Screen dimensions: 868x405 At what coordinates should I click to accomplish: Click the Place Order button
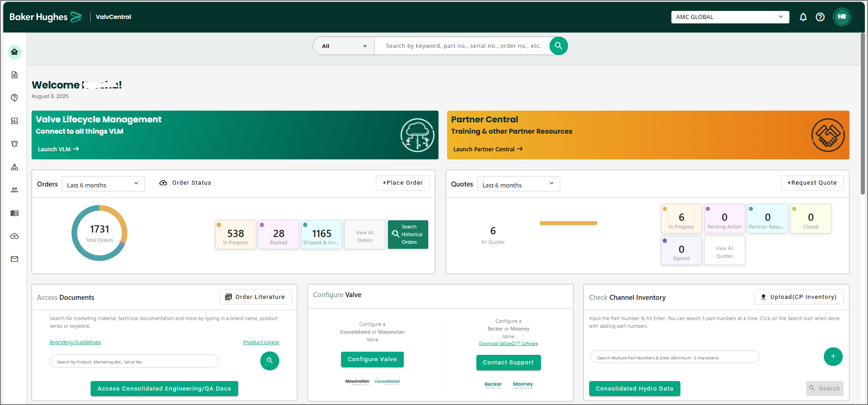tap(402, 183)
